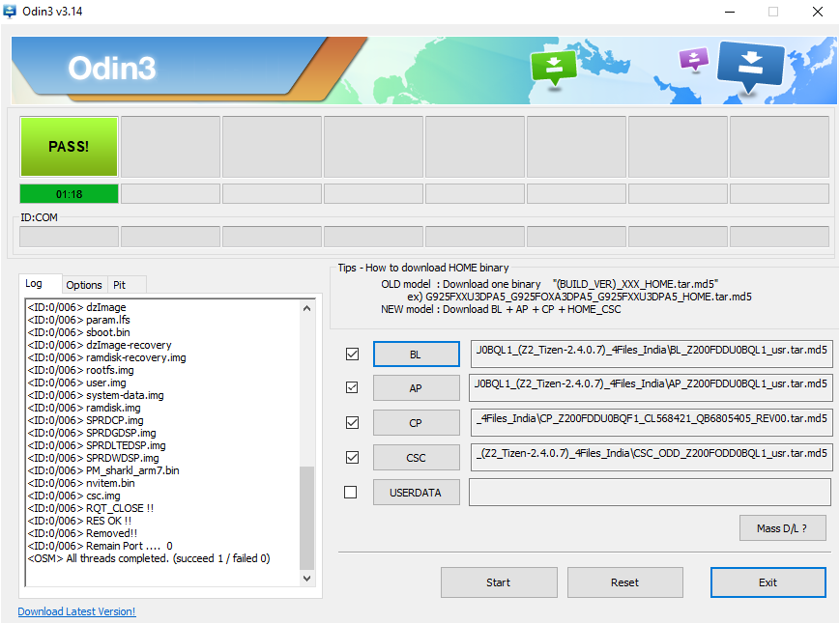Image resolution: width=840 pixels, height=624 pixels.
Task: Select log line 'ramdisk-recovery.img'
Action: point(107,357)
